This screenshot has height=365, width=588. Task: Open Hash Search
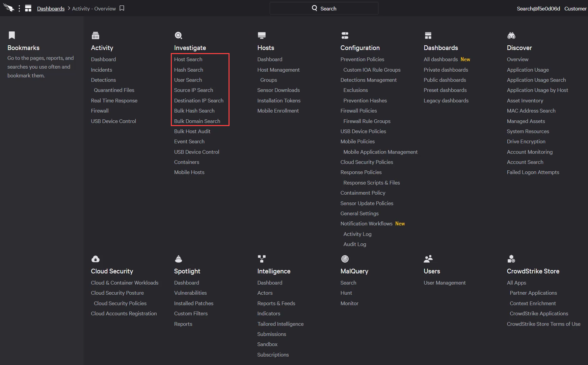point(189,70)
